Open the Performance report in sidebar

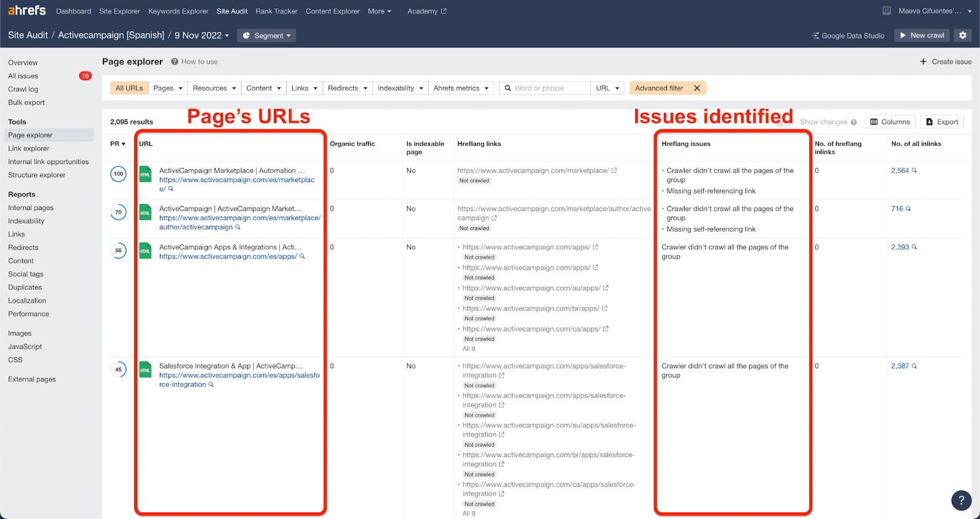pos(28,314)
